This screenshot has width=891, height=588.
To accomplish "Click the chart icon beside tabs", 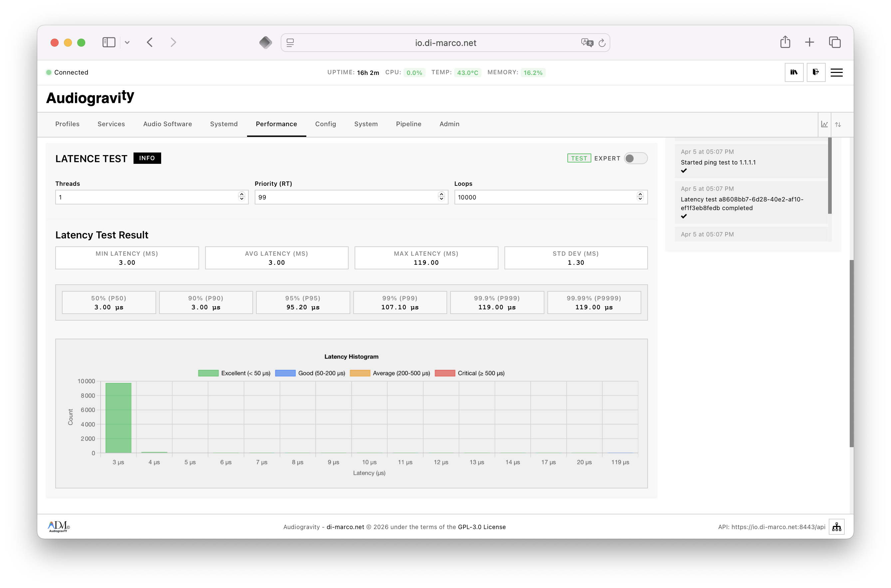I will click(824, 125).
